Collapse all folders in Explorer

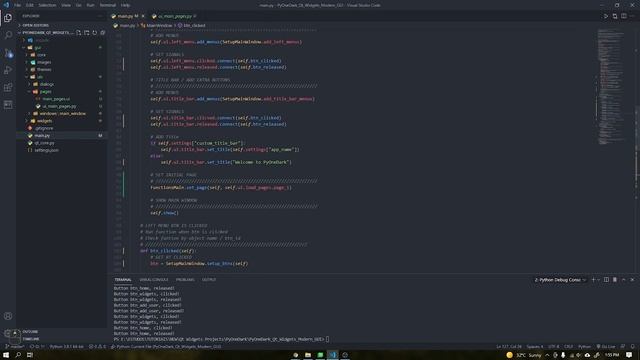pos(103,33)
